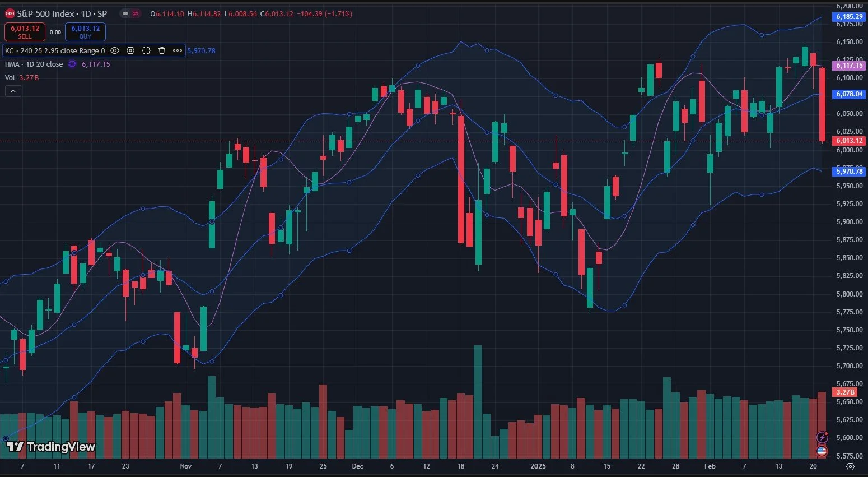
Task: Open KC indicator source code braces icon
Action: [x=146, y=50]
